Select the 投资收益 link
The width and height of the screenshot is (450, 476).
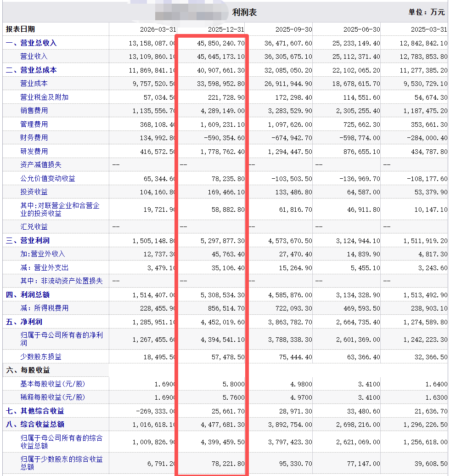[34, 192]
